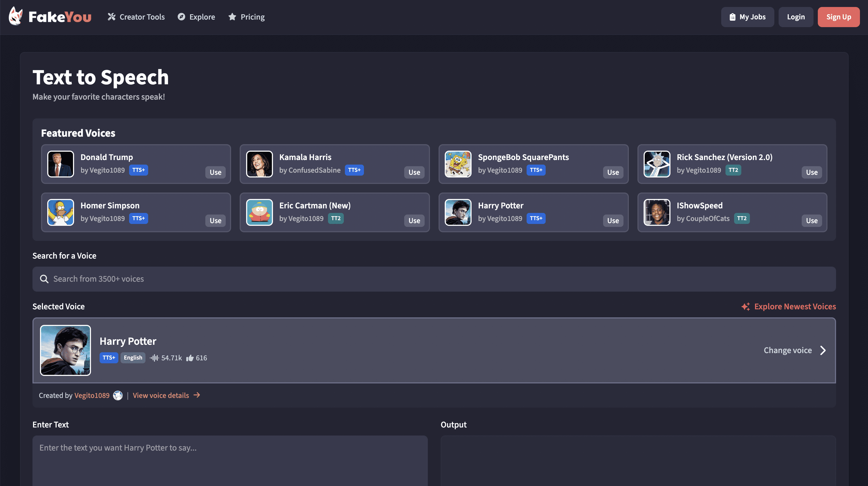Use the Homer Simpson voice
Image resolution: width=868 pixels, height=486 pixels.
coord(216,221)
